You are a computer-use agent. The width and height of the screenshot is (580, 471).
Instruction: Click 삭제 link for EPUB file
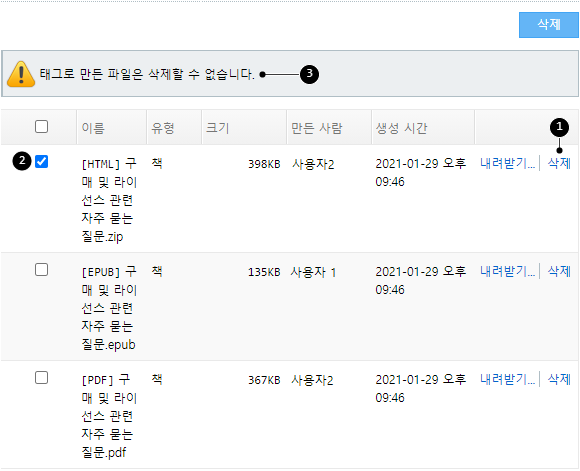coord(559,271)
